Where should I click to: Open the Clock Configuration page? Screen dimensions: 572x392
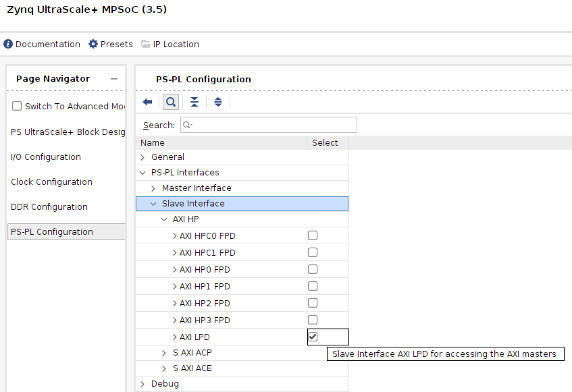(51, 182)
